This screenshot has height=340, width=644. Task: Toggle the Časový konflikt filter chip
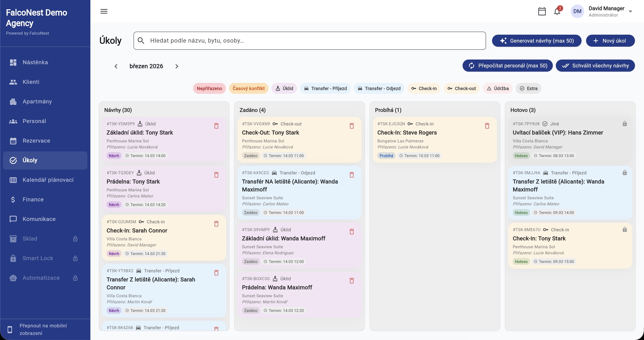pyautogui.click(x=248, y=89)
